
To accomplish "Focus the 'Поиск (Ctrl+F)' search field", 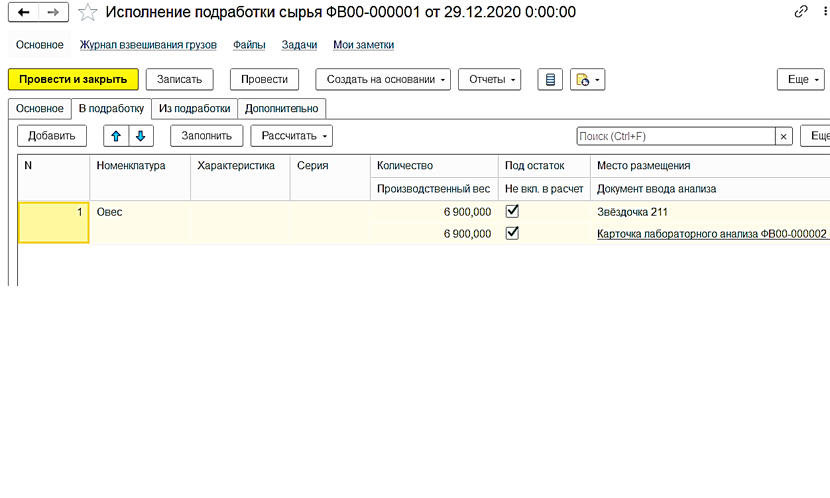I will tap(676, 137).
